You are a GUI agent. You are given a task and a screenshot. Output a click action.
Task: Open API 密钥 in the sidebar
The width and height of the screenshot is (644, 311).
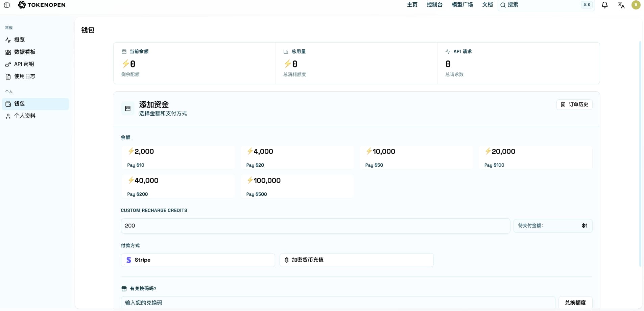[x=35, y=64]
